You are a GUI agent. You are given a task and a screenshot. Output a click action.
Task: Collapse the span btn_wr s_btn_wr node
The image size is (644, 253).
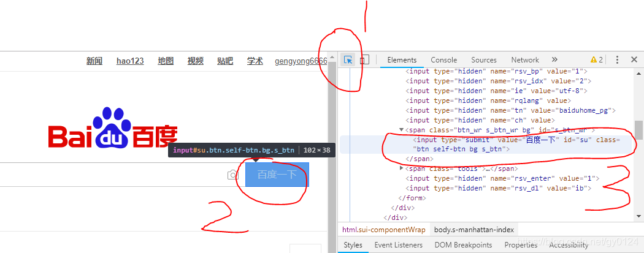(401, 130)
